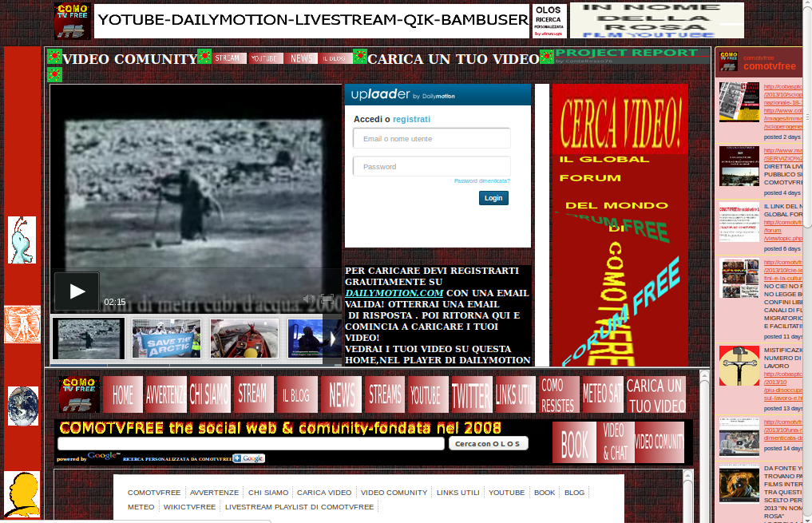Image resolution: width=812 pixels, height=523 pixels.
Task: Open the YOUTUBE tile in lower menu
Action: (x=428, y=394)
